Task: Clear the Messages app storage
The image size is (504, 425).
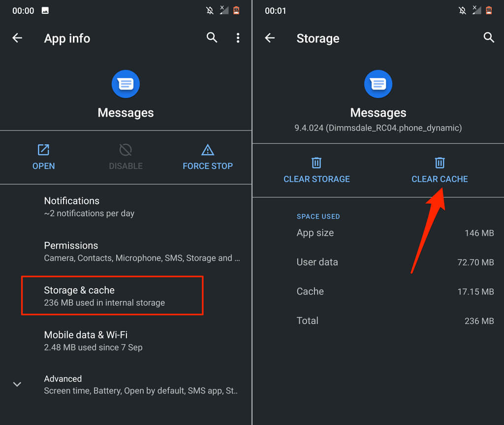Action: [316, 170]
